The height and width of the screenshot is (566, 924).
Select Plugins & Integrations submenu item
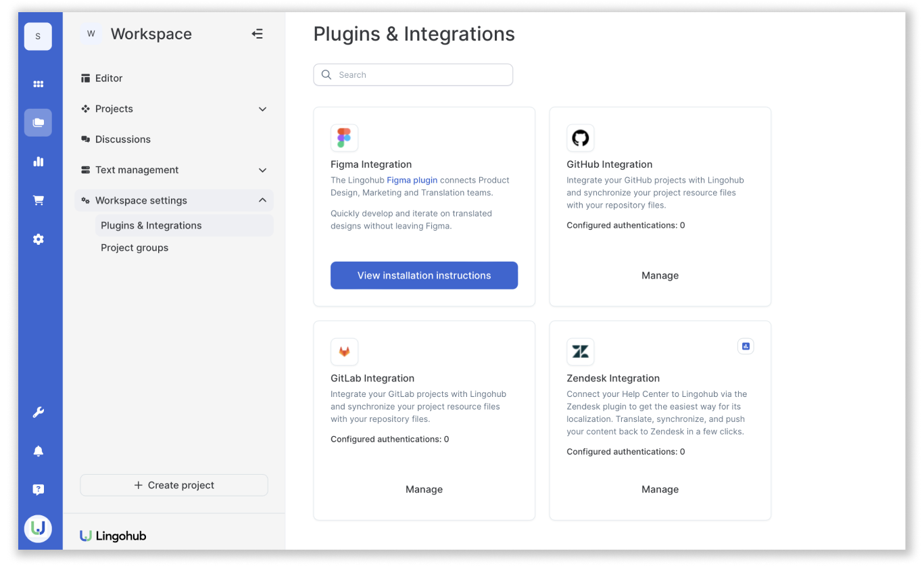[x=185, y=225]
